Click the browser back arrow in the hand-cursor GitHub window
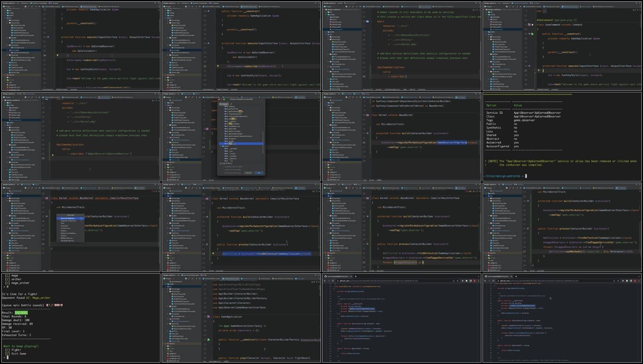 click(x=325, y=281)
